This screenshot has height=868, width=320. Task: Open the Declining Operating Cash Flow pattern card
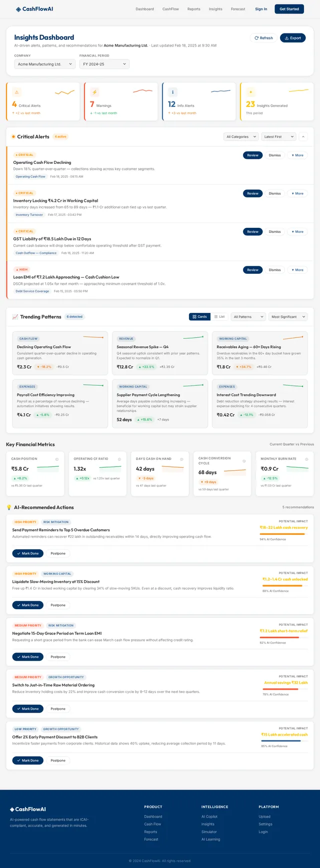(59, 353)
